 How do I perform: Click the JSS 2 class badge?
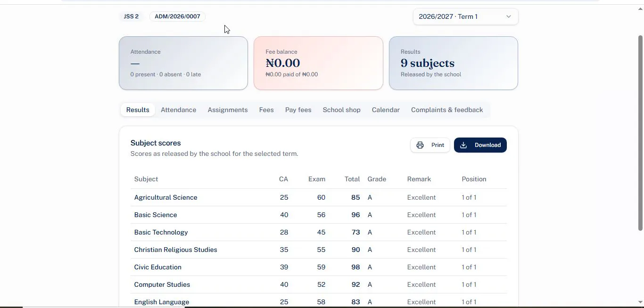131,16
